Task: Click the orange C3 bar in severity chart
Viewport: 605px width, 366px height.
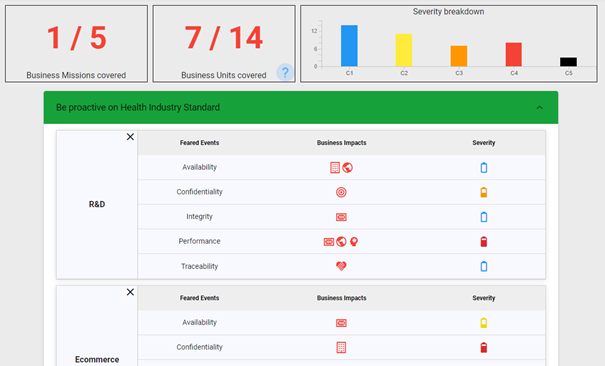Action: 459,56
